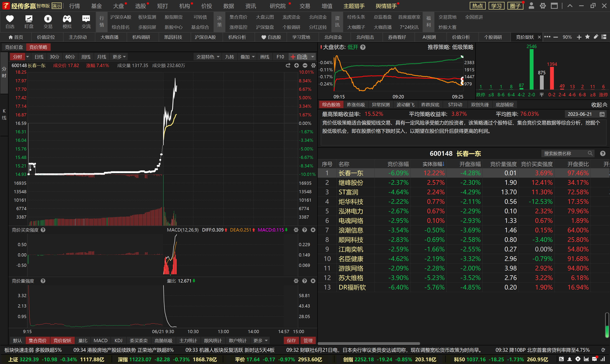
Task: Click the 学习 button
Action: (496, 6)
